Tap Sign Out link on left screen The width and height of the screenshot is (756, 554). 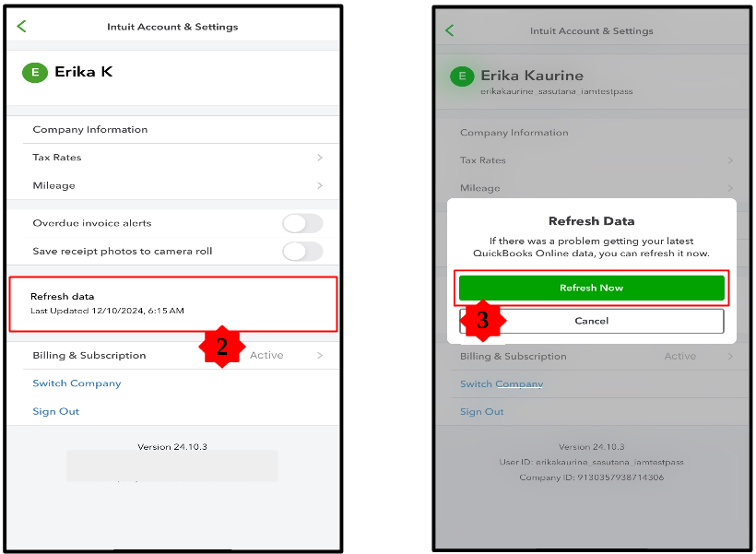point(56,411)
